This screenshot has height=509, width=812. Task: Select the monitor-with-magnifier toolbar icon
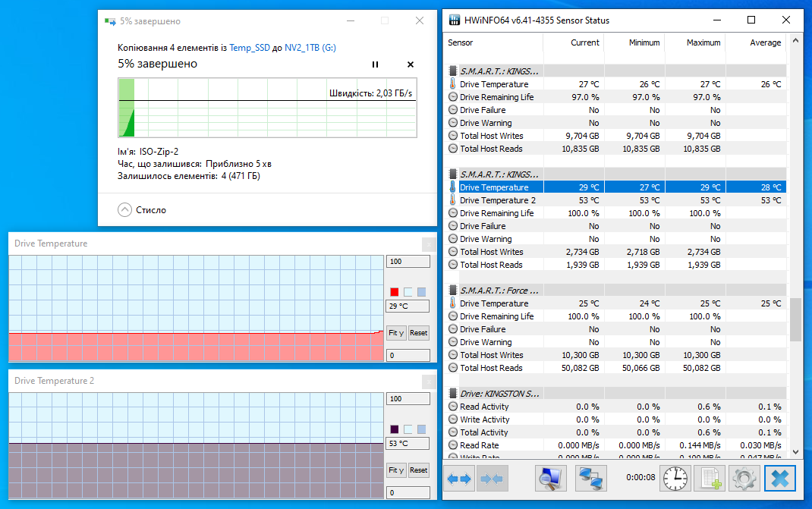[x=549, y=478]
